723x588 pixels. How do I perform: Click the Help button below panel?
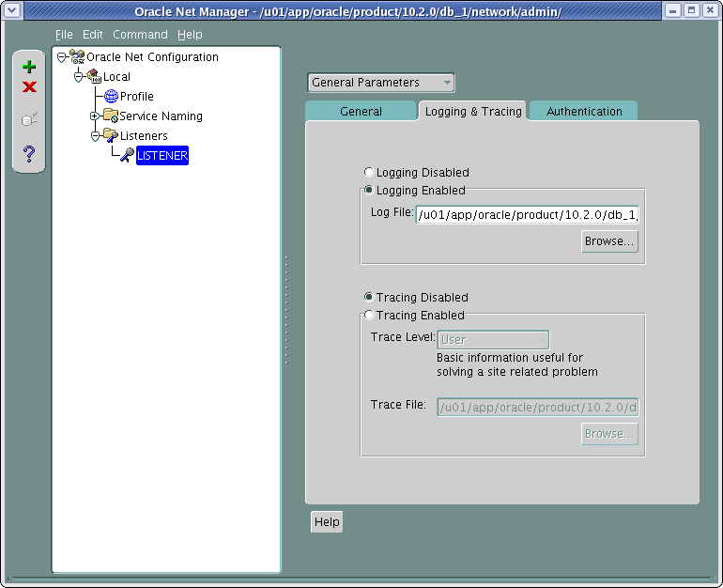click(x=327, y=521)
